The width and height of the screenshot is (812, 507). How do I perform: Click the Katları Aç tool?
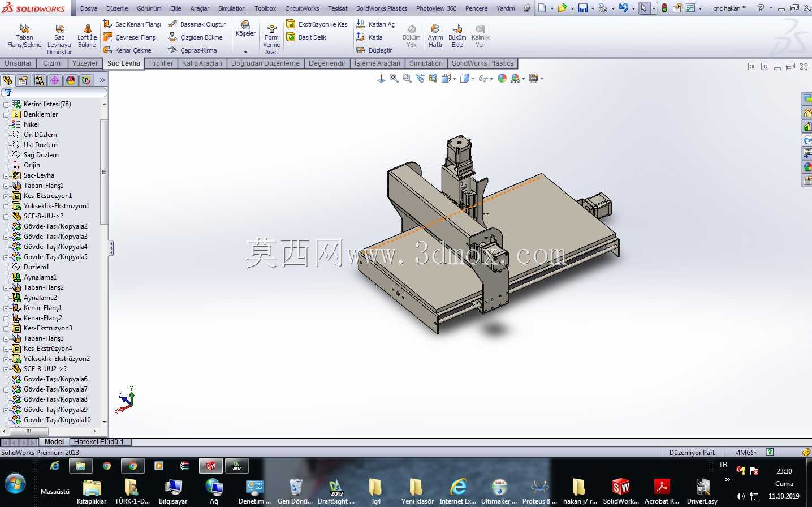coord(375,24)
